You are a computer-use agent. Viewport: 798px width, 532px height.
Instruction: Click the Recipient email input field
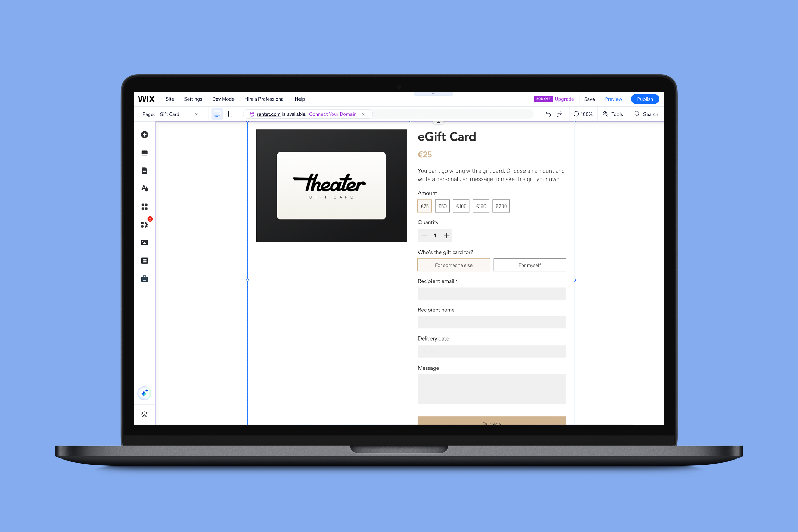pos(492,294)
